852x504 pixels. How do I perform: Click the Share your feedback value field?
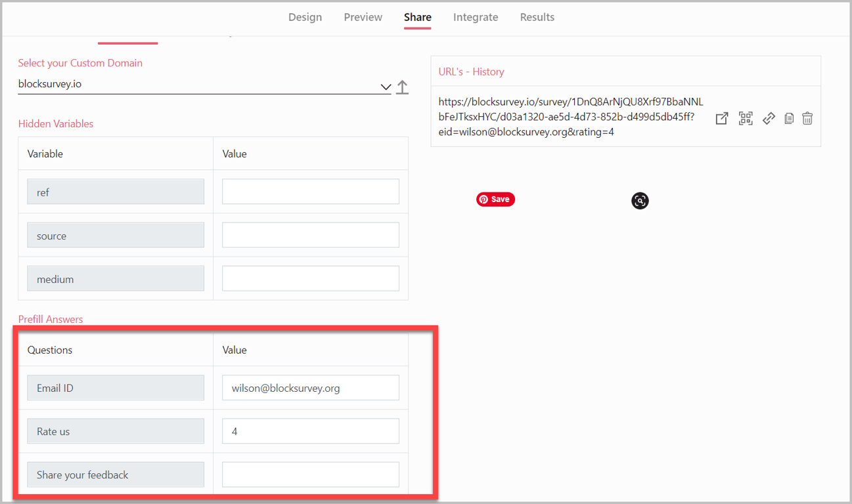311,474
